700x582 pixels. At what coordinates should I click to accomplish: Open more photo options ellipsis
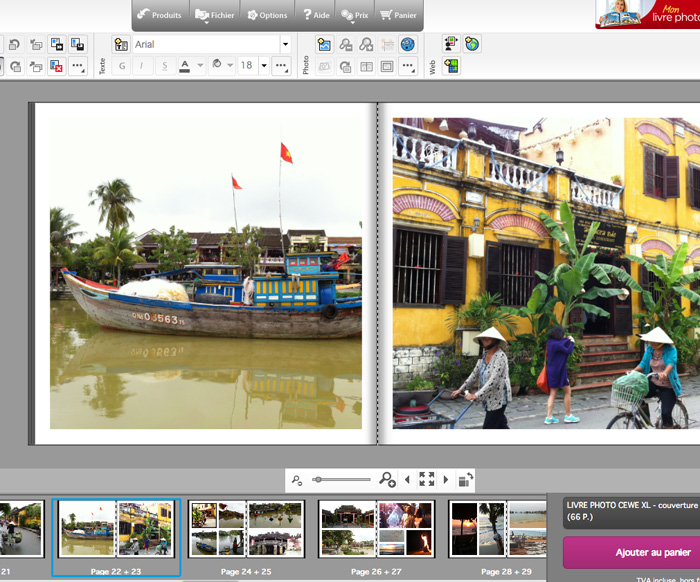[408, 67]
